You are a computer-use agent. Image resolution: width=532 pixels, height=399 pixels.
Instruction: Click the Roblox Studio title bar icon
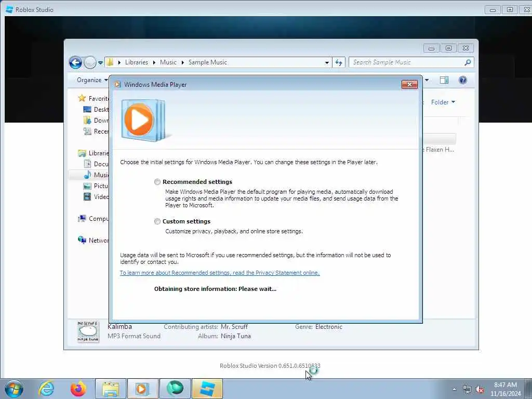[x=9, y=9]
